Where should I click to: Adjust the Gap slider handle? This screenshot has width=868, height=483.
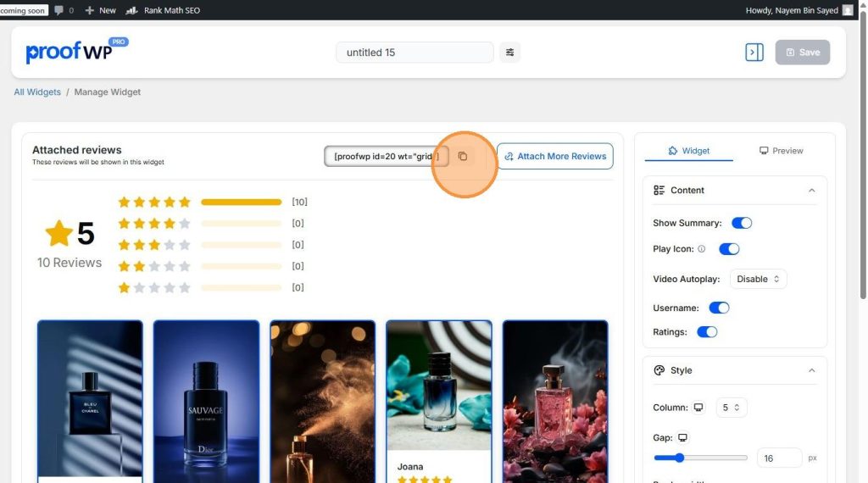679,458
